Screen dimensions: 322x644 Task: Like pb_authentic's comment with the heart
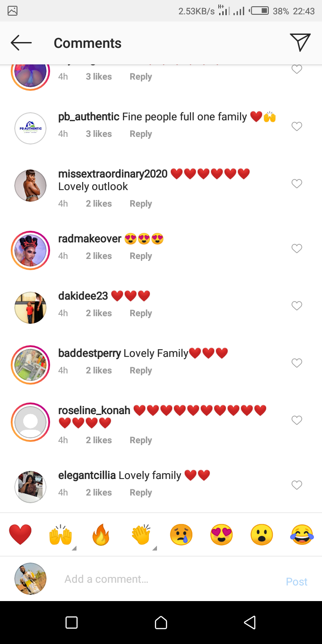click(297, 127)
